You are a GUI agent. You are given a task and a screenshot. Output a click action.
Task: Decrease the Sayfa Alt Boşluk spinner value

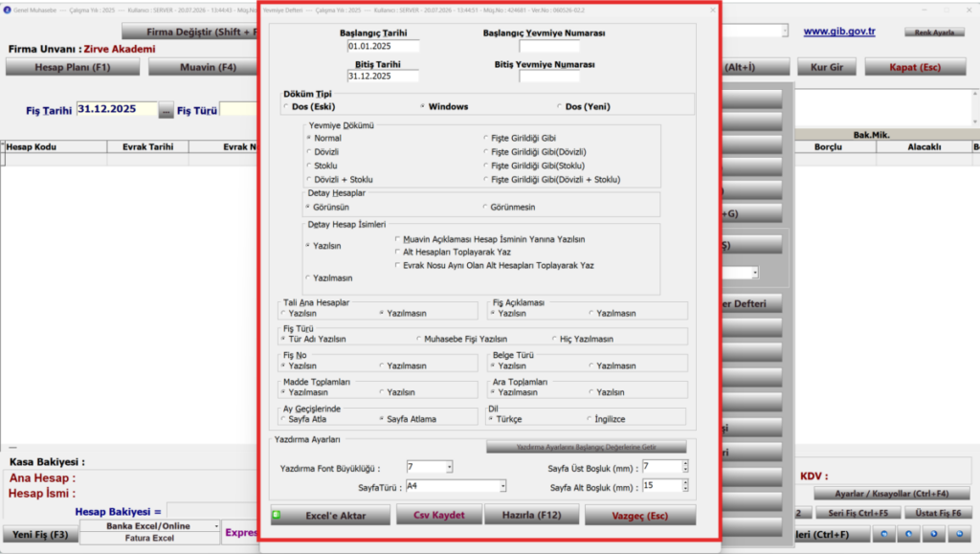pos(685,488)
